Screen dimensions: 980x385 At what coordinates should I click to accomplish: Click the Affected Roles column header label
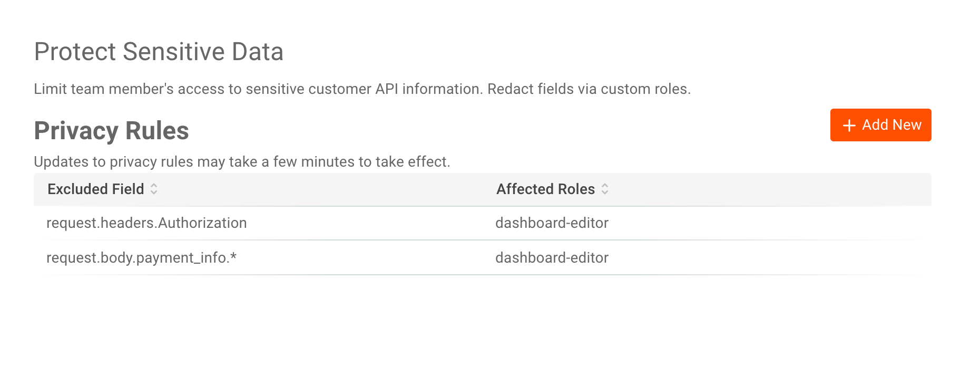pos(545,189)
